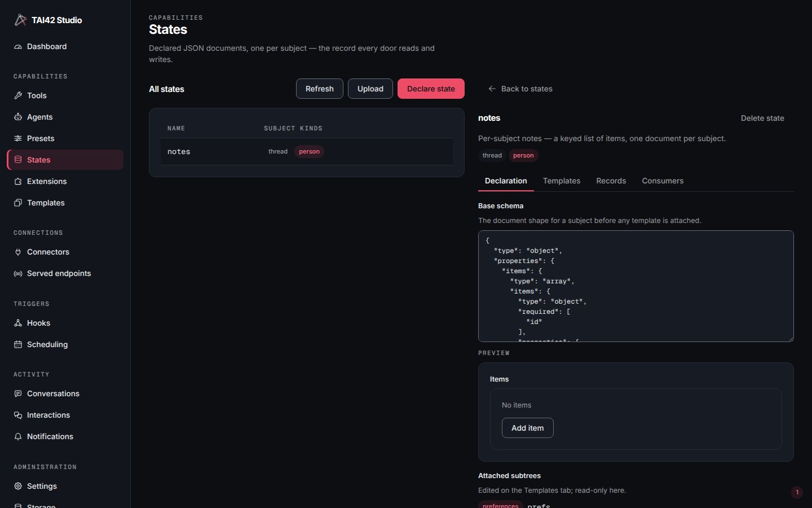Viewport: 812px width, 508px height.
Task: Click the No items text in preview
Action: pyautogui.click(x=517, y=405)
